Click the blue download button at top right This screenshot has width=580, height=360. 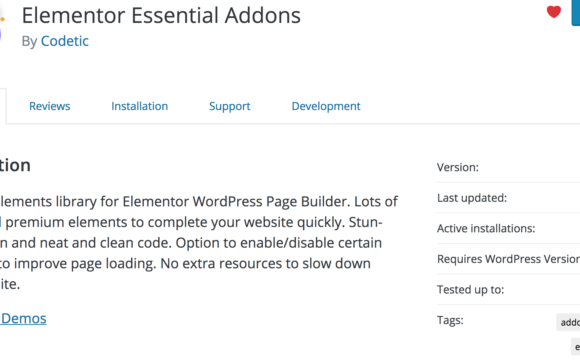pyautogui.click(x=576, y=13)
